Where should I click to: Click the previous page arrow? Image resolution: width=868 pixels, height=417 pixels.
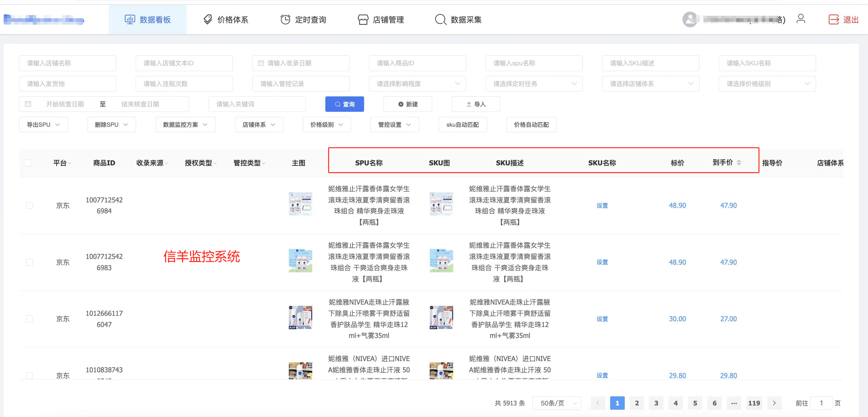point(598,403)
